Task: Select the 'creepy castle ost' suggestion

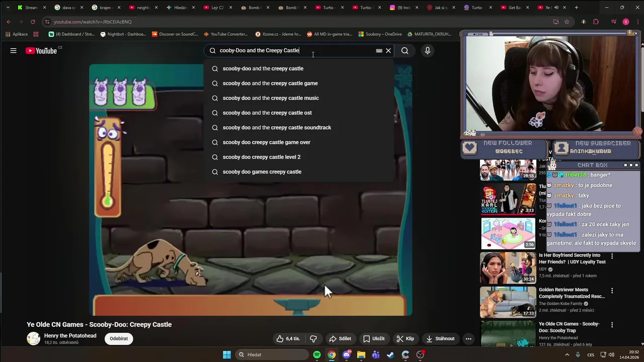Action: tap(299, 113)
